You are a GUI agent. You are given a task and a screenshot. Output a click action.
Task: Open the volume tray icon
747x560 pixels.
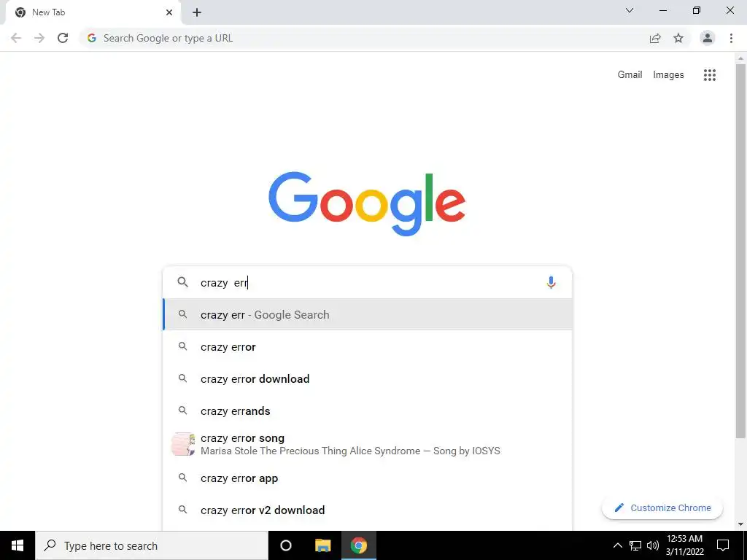click(x=653, y=545)
